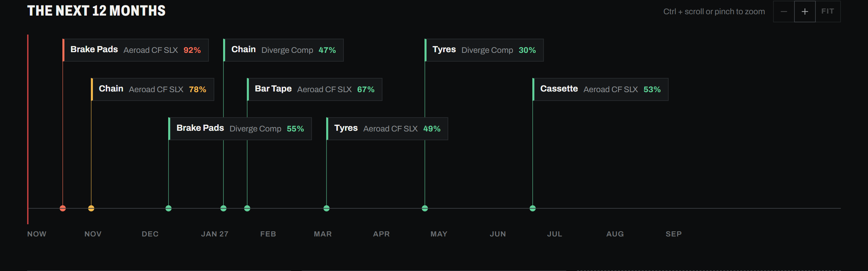Click the yellow timeline dot for Chain
The image size is (868, 271).
[x=91, y=208]
